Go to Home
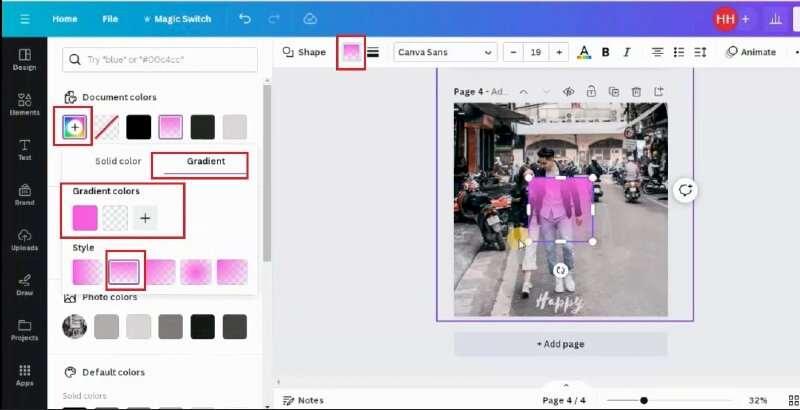 point(65,19)
